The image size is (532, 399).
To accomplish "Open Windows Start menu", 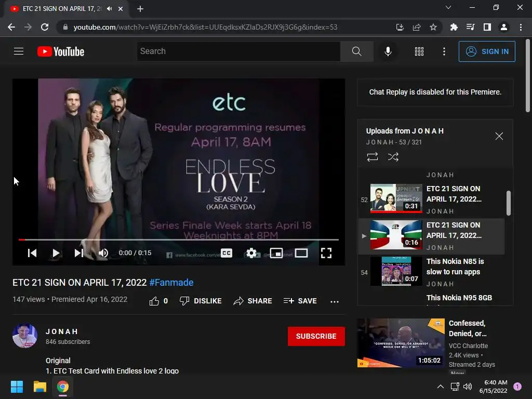I will (x=17, y=387).
